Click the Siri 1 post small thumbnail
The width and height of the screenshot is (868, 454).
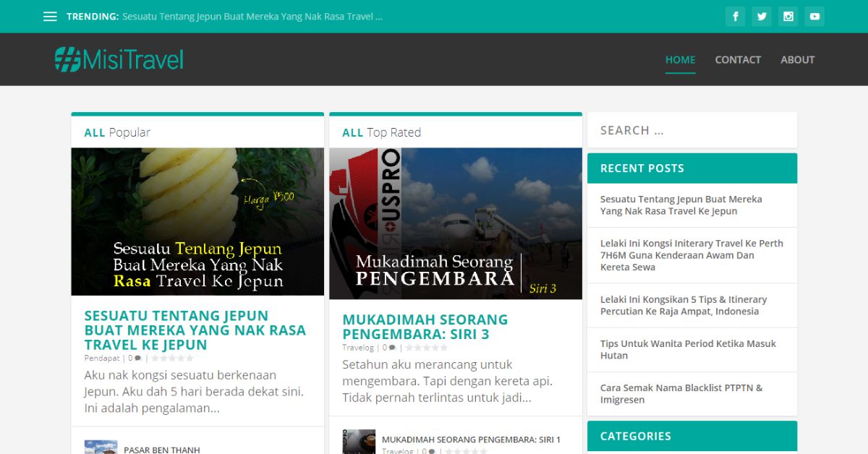pyautogui.click(x=359, y=442)
